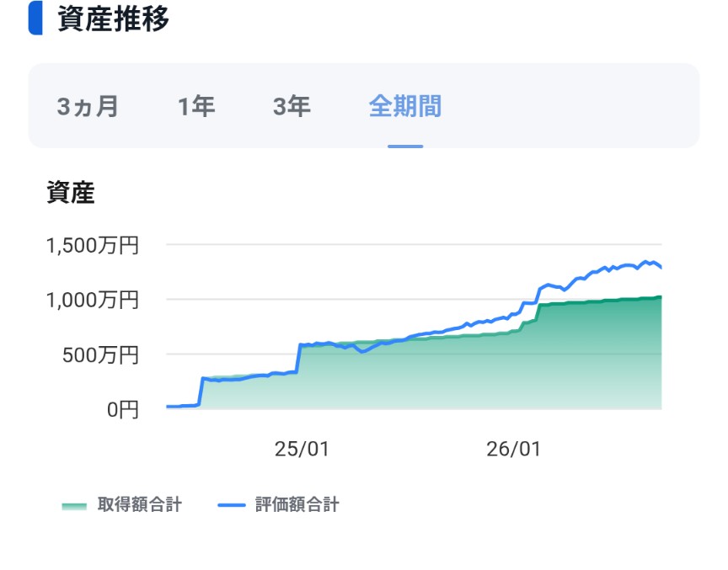This screenshot has width=728, height=570.
Task: Open the 3年 period tab
Action: pos(292,106)
